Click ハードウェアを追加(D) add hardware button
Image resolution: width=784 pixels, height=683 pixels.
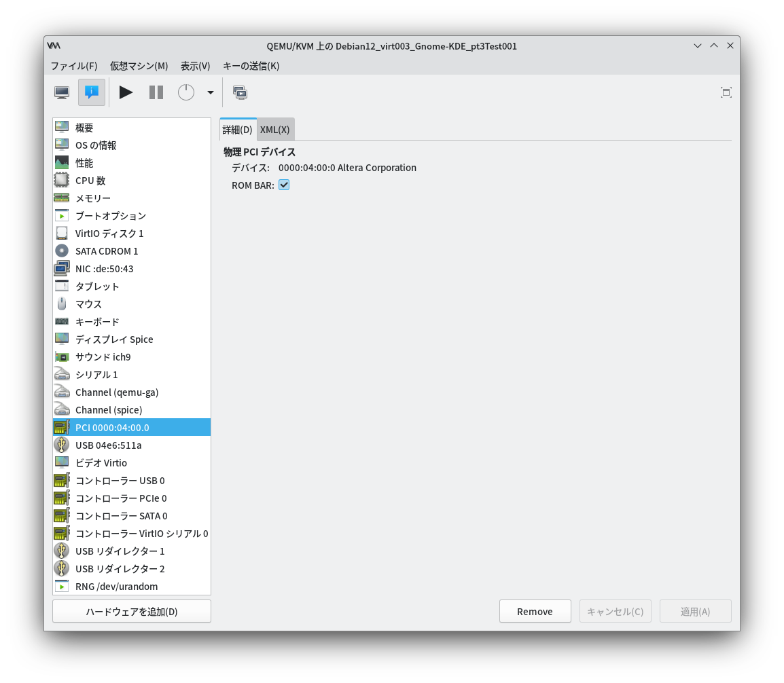tap(132, 611)
